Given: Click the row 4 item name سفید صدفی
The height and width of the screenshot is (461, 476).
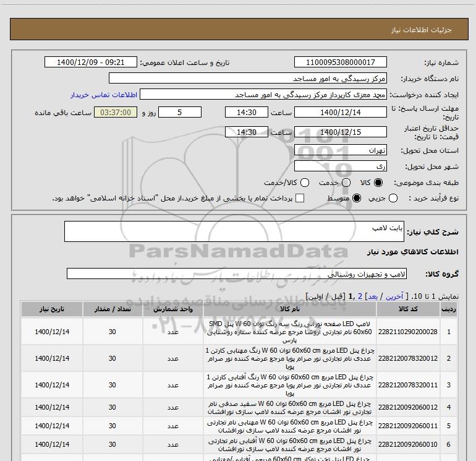Looking at the screenshot, I should tap(289, 408).
